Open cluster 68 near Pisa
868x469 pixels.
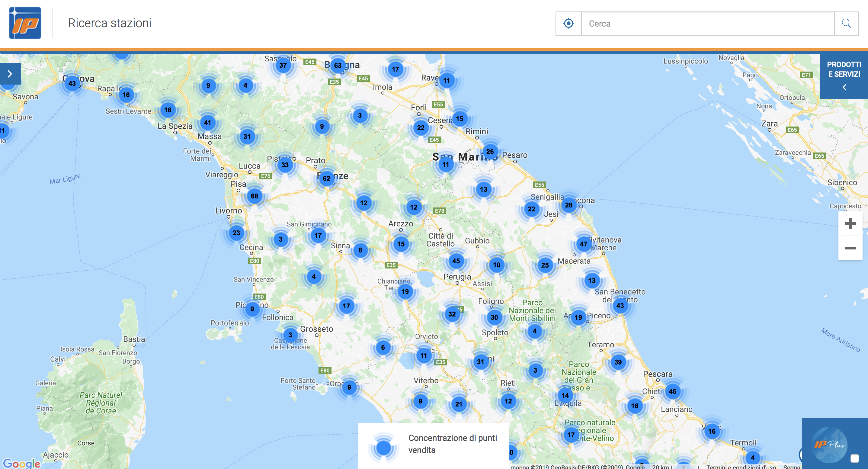pyautogui.click(x=255, y=196)
